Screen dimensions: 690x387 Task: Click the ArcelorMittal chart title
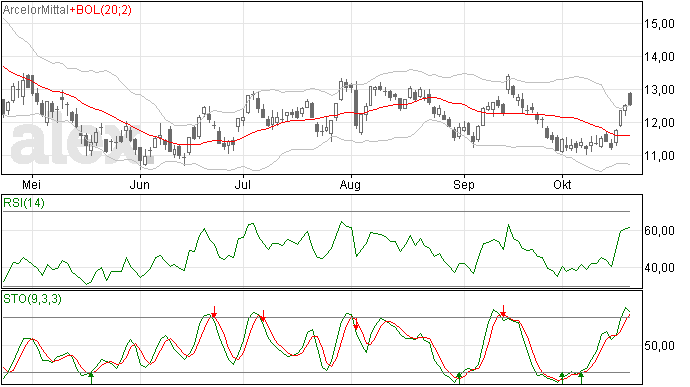coord(36,10)
